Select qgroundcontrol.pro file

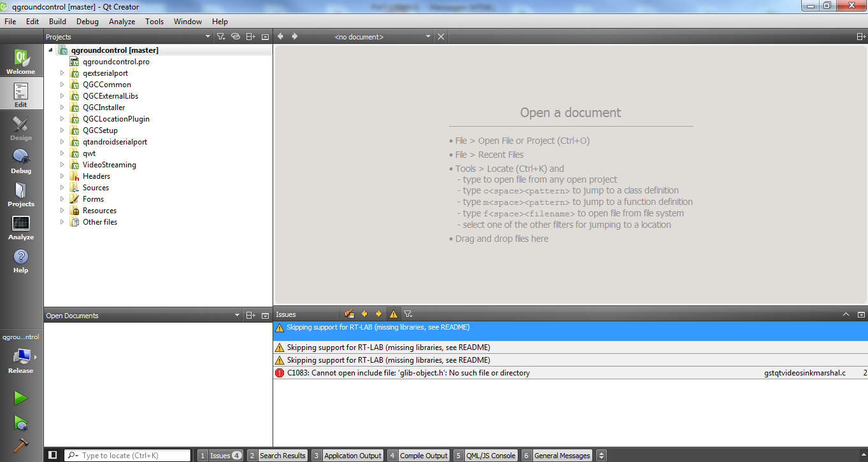pos(116,62)
